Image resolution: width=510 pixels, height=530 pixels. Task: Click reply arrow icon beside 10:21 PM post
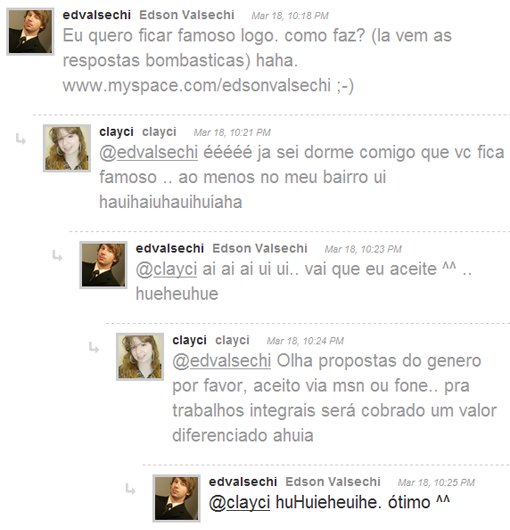tap(21, 139)
